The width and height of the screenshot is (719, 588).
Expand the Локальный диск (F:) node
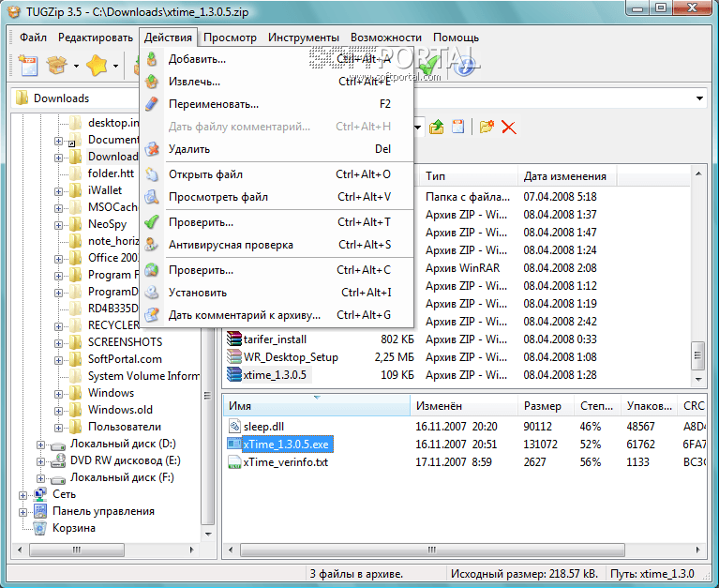pyautogui.click(x=40, y=479)
